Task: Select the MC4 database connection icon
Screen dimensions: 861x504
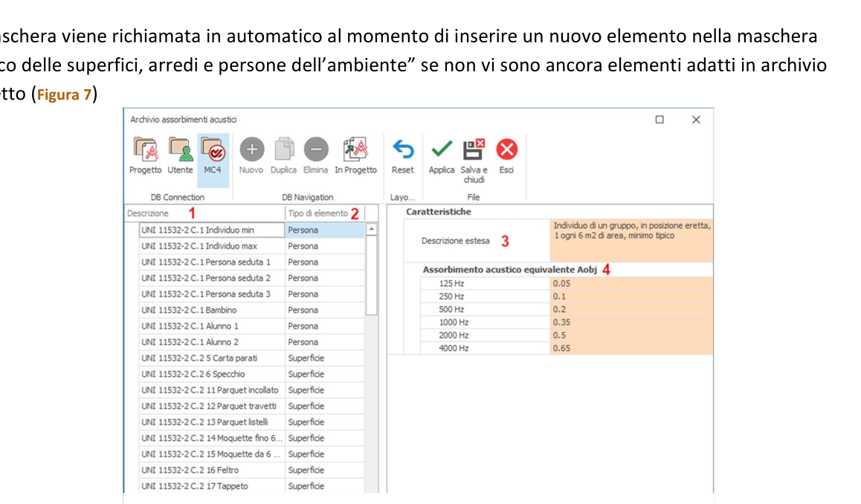Action: 213,149
